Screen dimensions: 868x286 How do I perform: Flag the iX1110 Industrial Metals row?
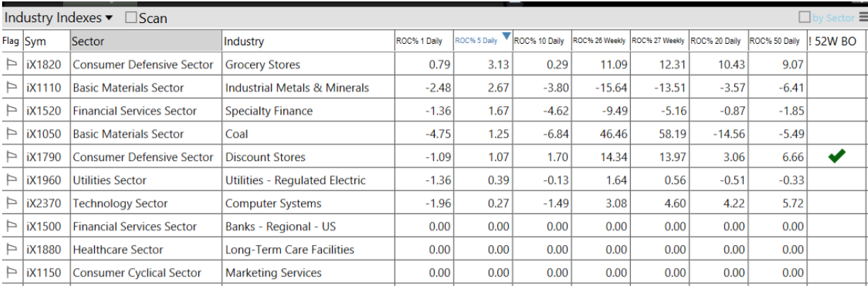pyautogui.click(x=11, y=88)
